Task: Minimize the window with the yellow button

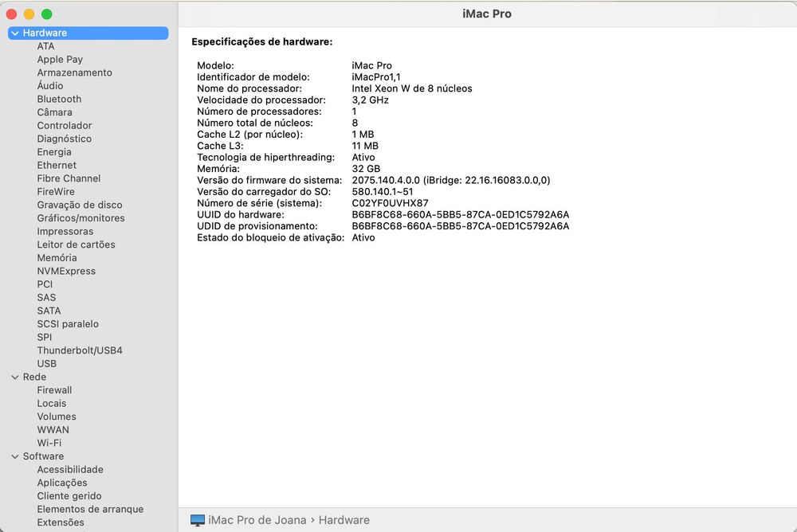Action: coord(29,14)
